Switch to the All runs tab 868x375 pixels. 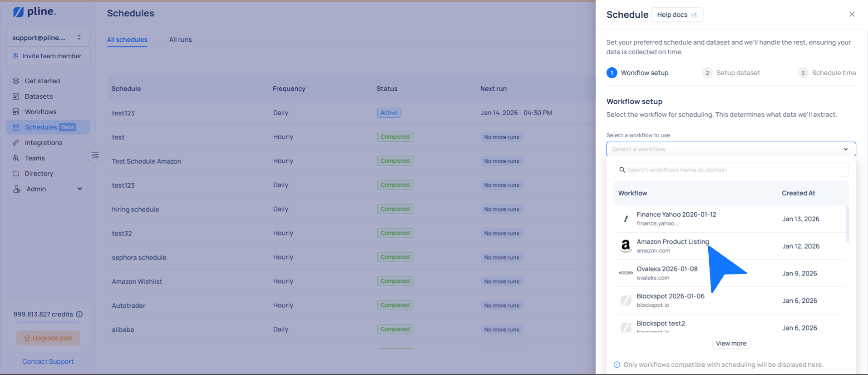[x=180, y=40]
